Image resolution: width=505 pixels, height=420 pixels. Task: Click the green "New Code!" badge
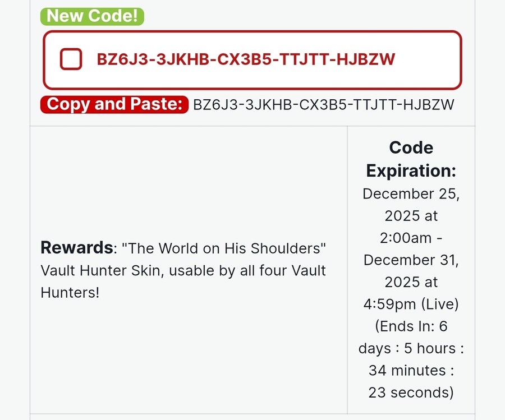[x=92, y=16]
